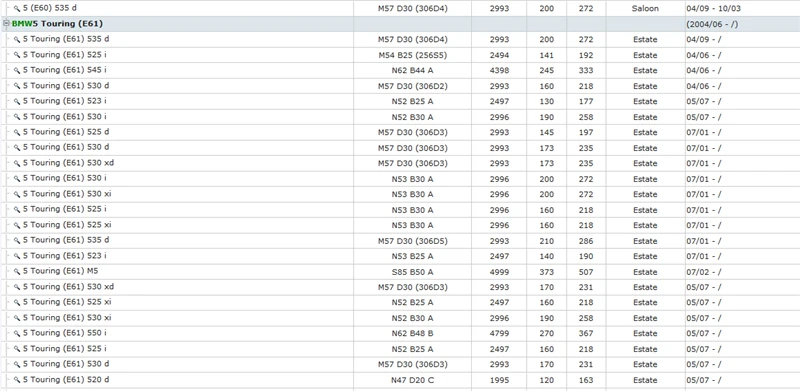The height and width of the screenshot is (391, 800).
Task: Click displacement value 4799
Action: click(x=499, y=334)
